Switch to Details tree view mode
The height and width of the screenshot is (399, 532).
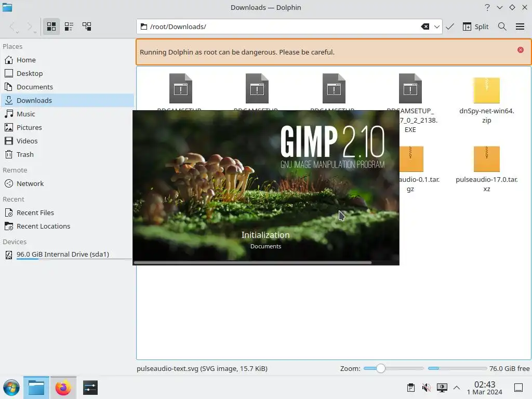pyautogui.click(x=87, y=26)
